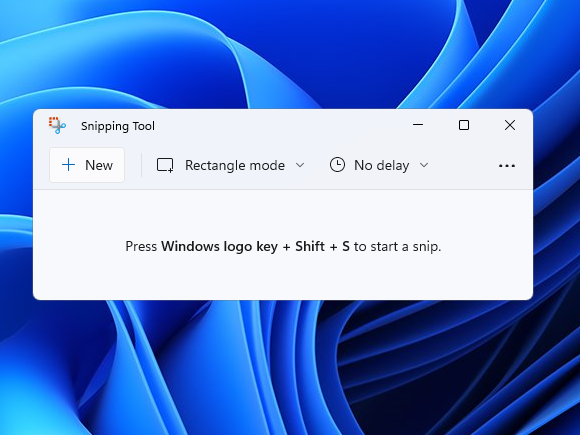The height and width of the screenshot is (435, 580).
Task: Open the three-dots See more menu
Action: point(507,166)
